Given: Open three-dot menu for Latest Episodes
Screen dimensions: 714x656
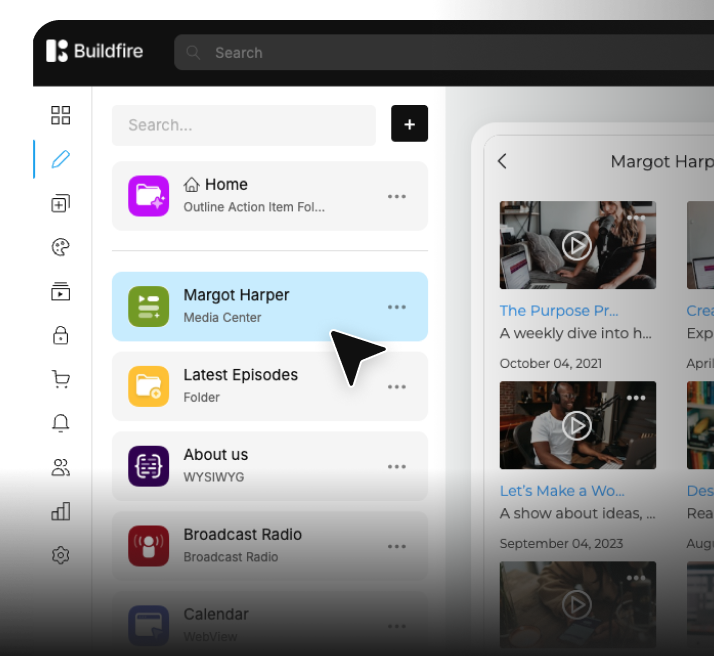Looking at the screenshot, I should click(x=397, y=387).
